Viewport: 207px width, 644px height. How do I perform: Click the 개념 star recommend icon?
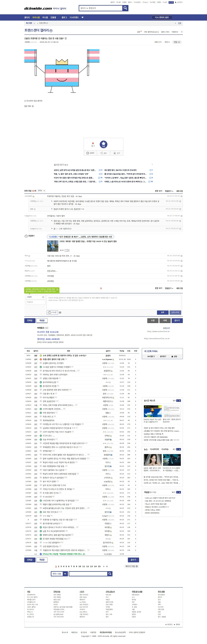104,144
